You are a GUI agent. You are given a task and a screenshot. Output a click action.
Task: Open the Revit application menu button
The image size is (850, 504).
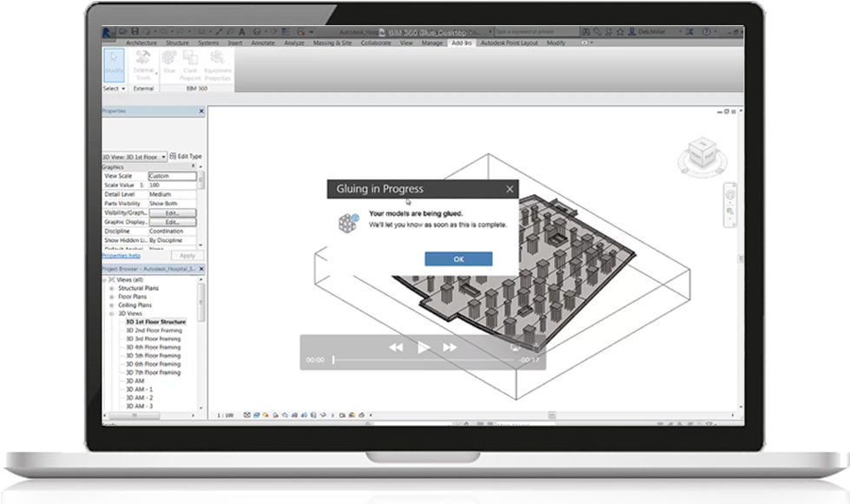click(x=108, y=33)
